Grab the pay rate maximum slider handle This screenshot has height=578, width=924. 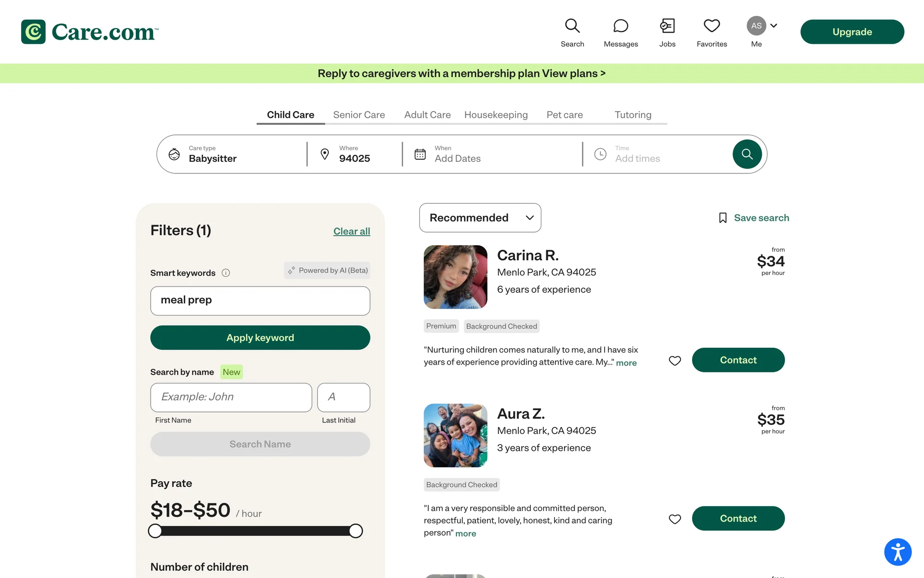[356, 531]
